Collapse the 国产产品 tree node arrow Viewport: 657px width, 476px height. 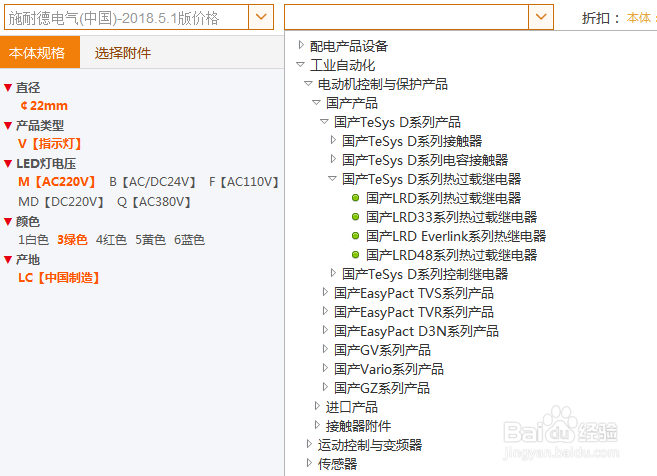click(x=316, y=102)
